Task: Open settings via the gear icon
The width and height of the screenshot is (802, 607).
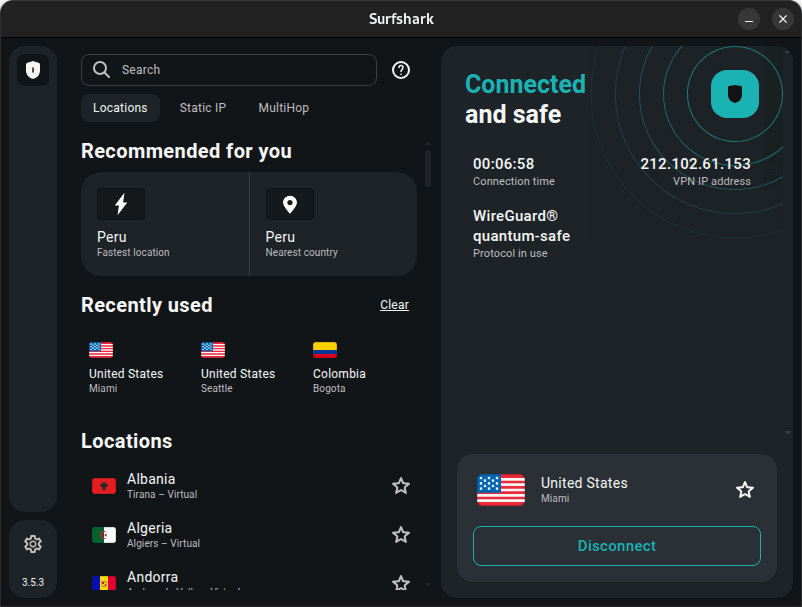Action: (33, 544)
